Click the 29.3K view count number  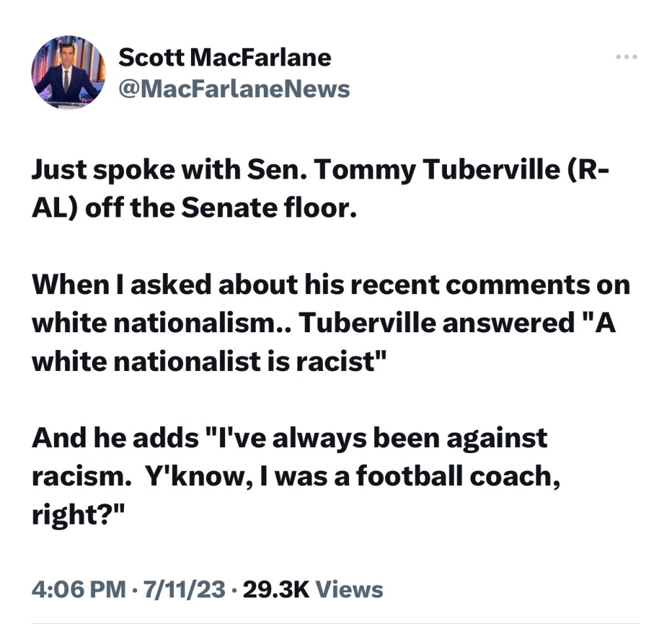click(x=276, y=588)
